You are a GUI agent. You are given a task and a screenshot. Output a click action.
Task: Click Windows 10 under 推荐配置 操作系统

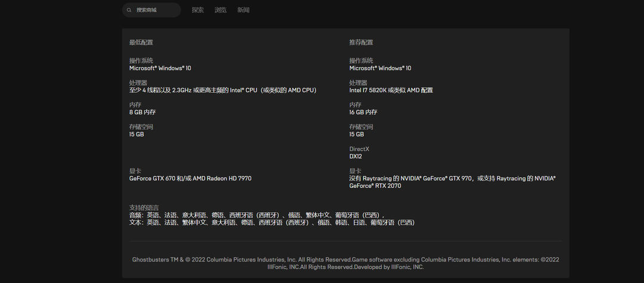[x=380, y=68]
